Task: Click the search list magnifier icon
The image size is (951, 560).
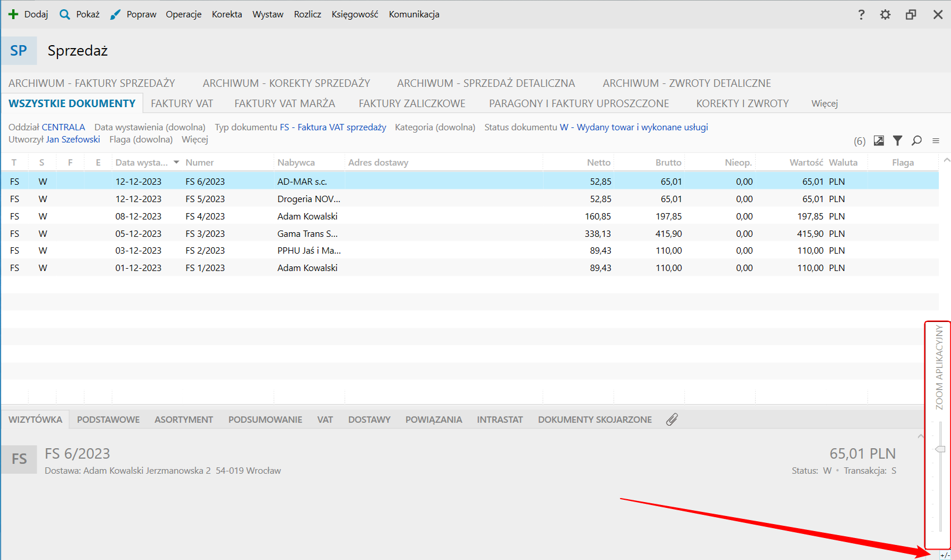Action: point(917,140)
